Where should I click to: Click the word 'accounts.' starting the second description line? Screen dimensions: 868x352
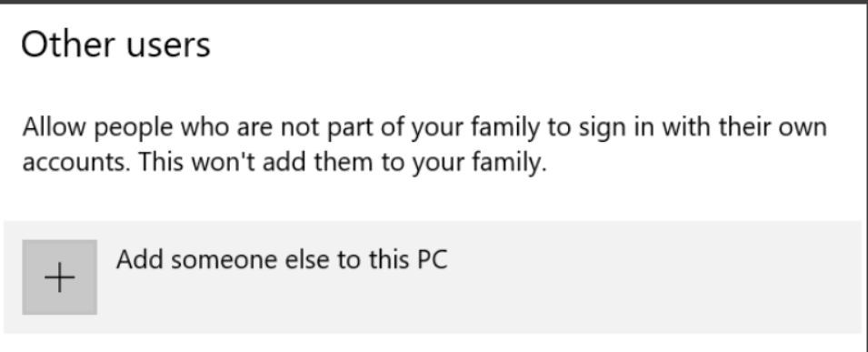pyautogui.click(x=76, y=163)
